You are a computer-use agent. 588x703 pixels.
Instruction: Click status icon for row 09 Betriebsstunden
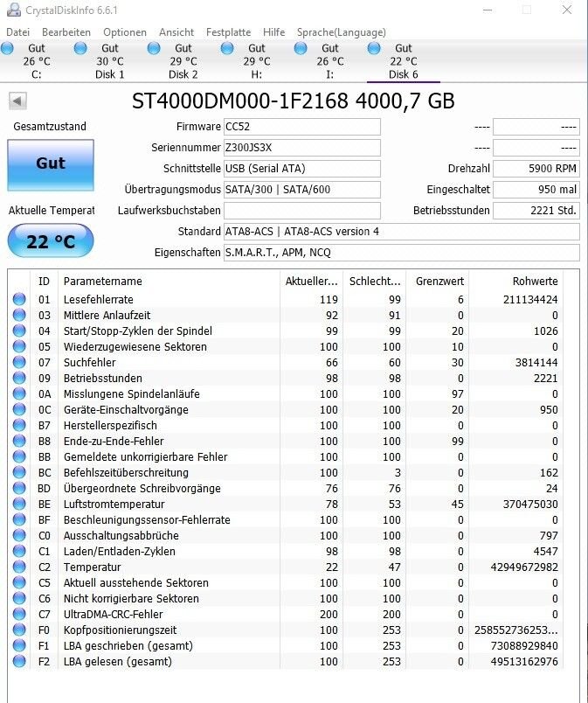click(x=19, y=378)
